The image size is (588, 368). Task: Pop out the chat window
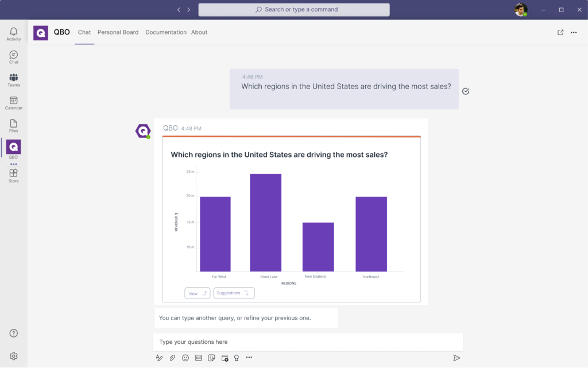(x=560, y=32)
